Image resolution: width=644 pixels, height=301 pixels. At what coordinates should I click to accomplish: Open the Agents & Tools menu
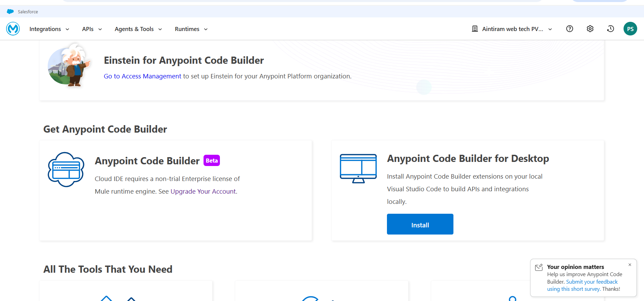coord(138,29)
